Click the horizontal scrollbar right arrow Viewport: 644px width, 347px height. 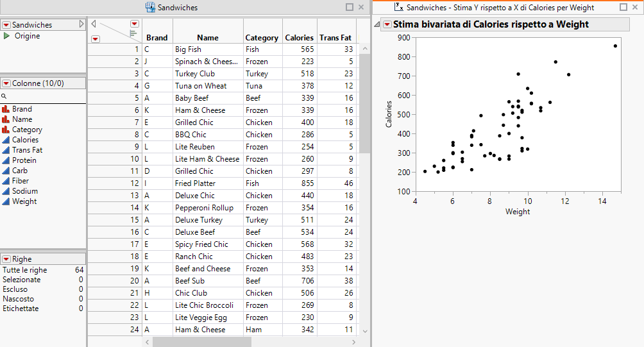coord(353,342)
